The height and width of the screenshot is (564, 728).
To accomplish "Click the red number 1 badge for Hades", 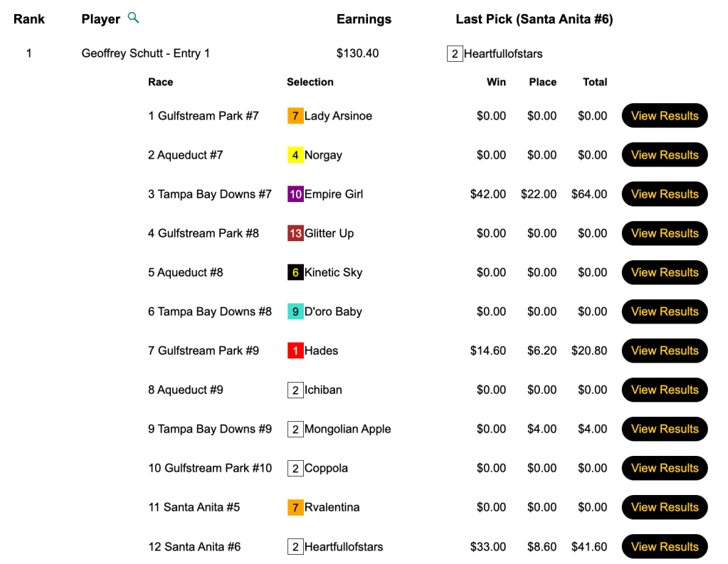I will pos(295,351).
